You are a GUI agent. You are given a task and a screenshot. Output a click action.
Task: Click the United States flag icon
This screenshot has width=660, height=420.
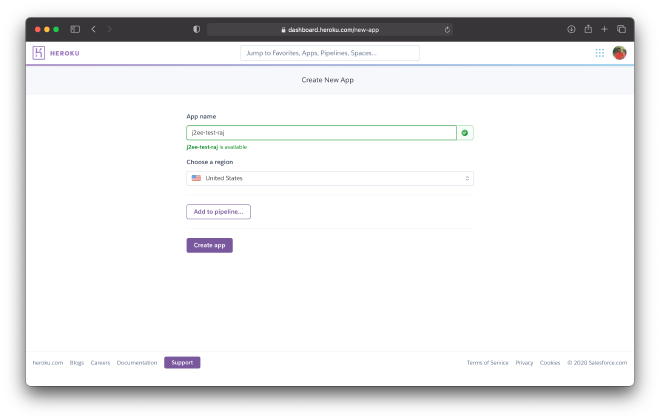tap(196, 178)
